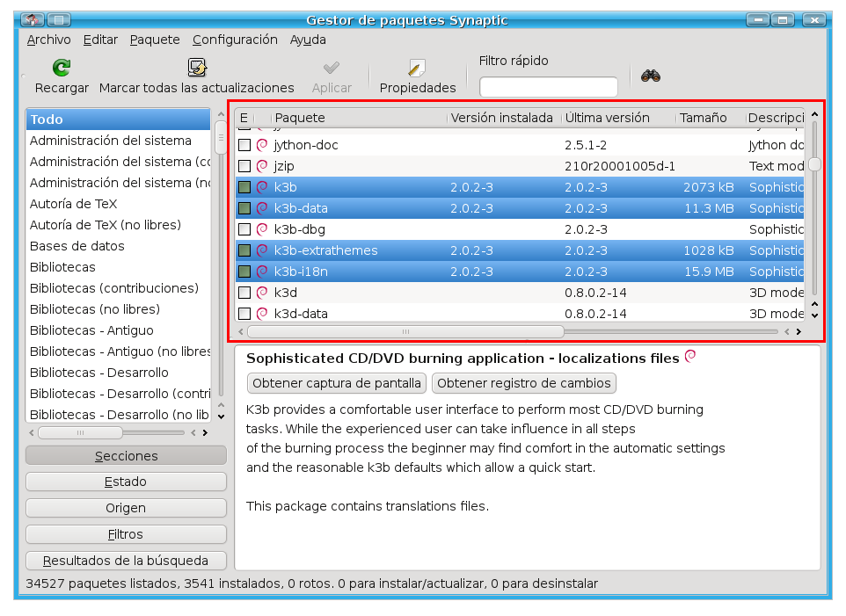
Task: Select Bibliotecas (no libres) section
Action: pyautogui.click(x=118, y=308)
